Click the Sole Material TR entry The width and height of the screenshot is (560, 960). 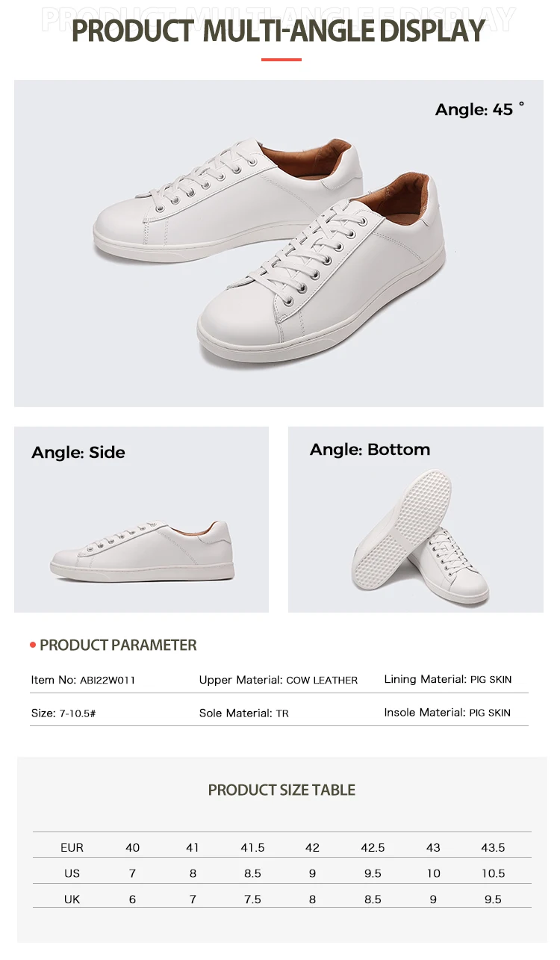pos(243,713)
